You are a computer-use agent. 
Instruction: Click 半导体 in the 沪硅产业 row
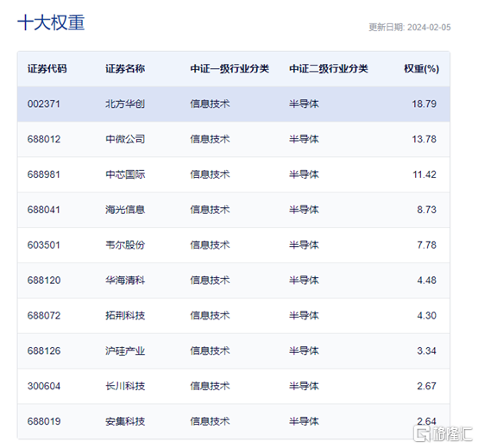[304, 351]
